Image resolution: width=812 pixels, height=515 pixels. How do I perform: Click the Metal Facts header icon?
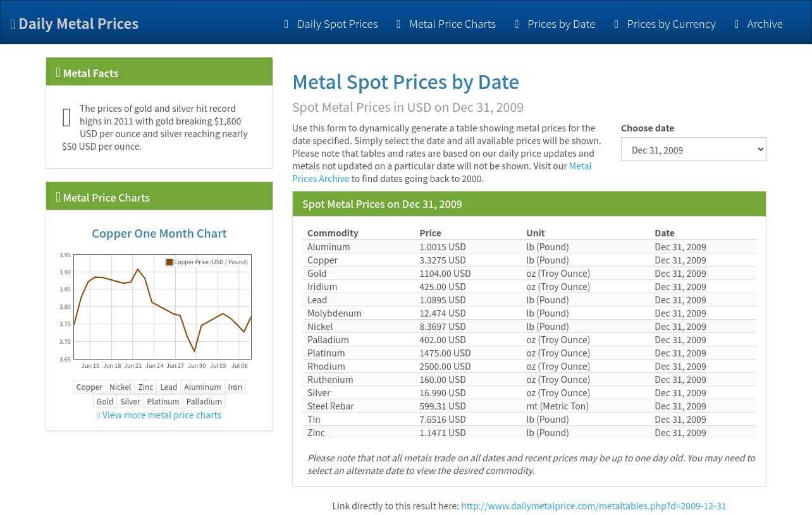click(58, 73)
